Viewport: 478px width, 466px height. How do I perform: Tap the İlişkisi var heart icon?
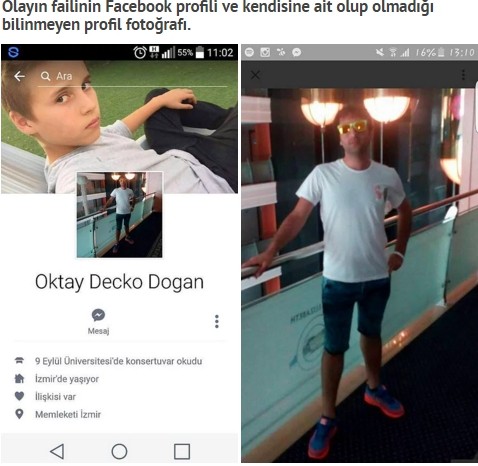tap(19, 396)
